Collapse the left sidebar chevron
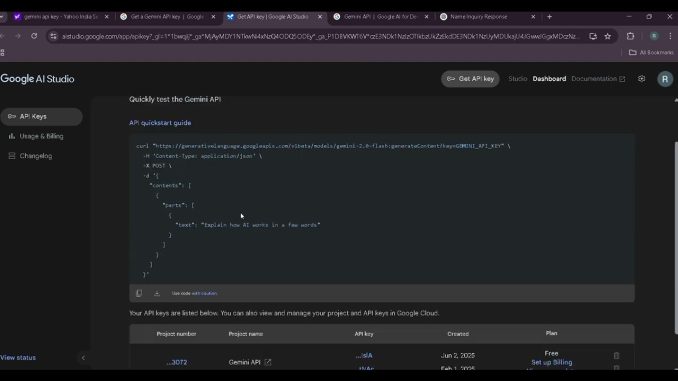 [83, 358]
